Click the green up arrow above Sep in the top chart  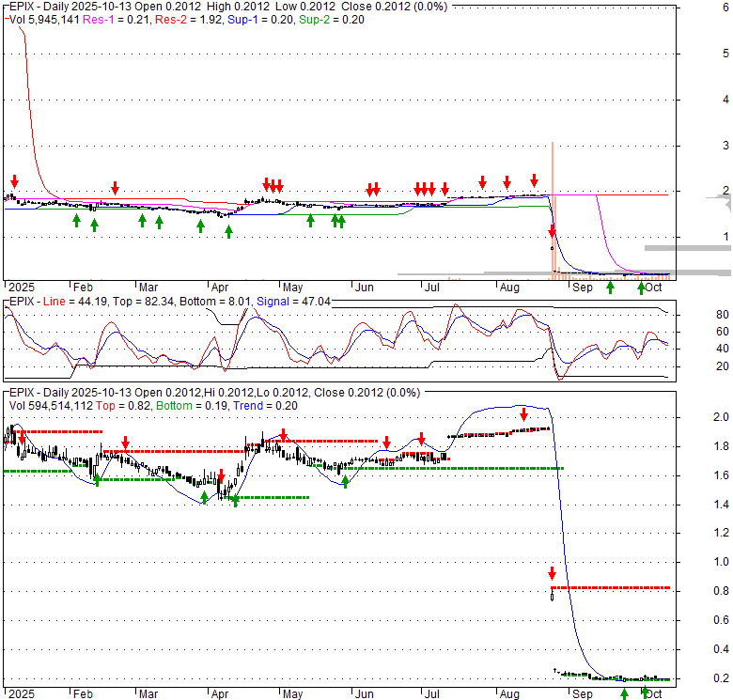click(x=610, y=287)
